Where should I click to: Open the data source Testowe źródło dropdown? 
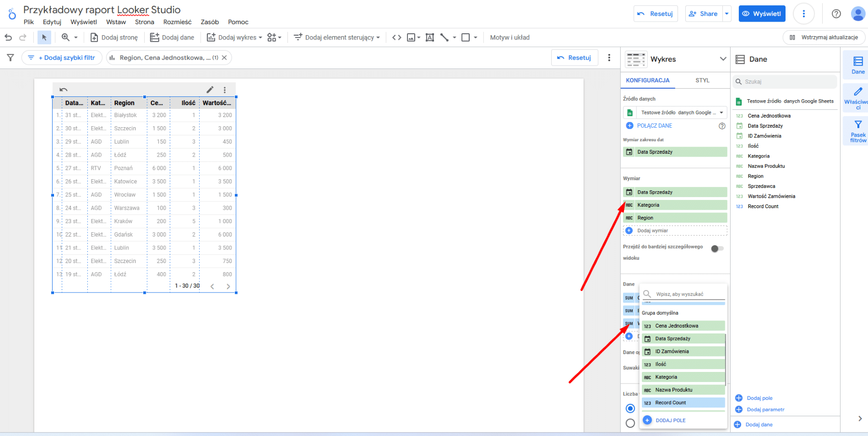675,113
